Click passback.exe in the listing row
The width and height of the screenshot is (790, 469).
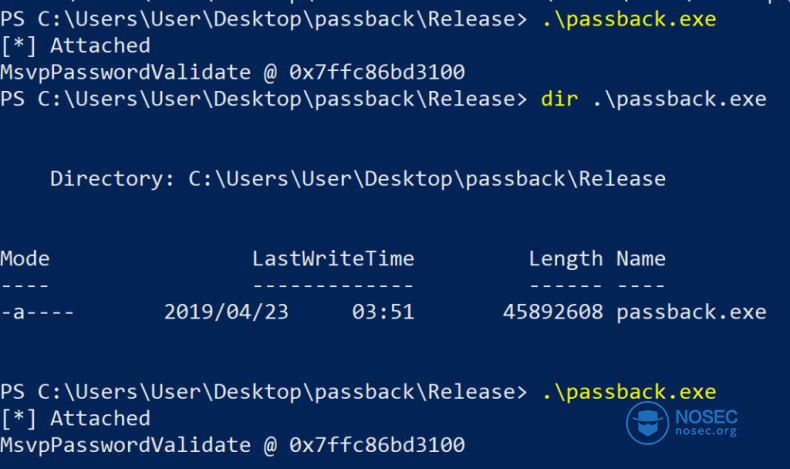click(691, 312)
